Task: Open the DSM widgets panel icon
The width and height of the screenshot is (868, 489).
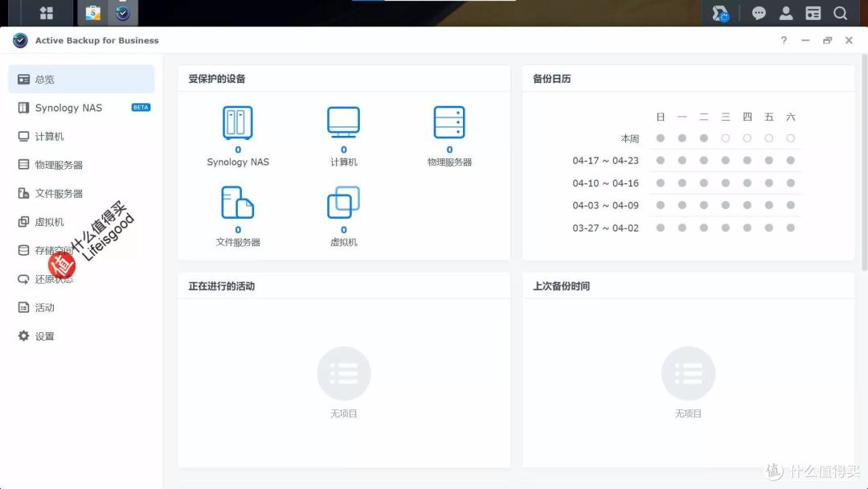Action: point(813,14)
